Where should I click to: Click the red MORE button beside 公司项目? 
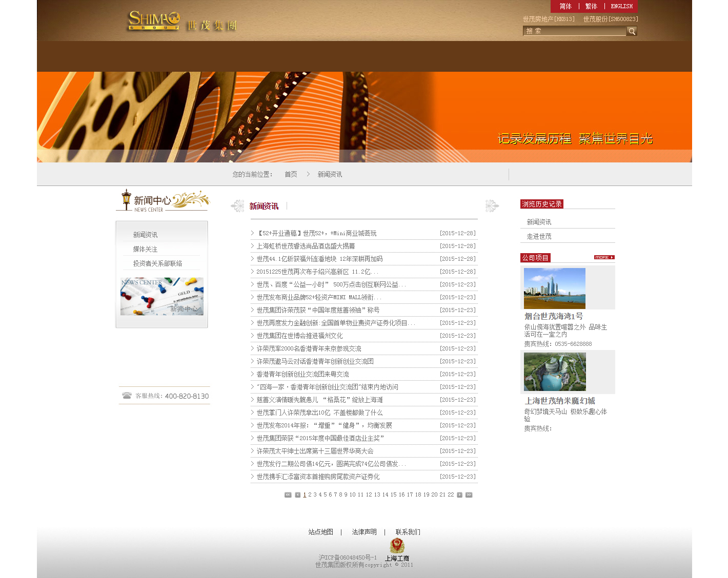point(604,257)
